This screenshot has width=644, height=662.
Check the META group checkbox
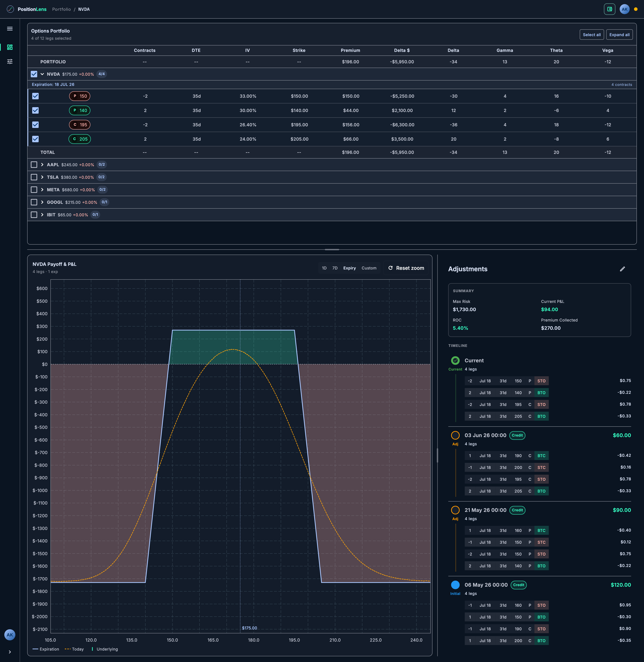34,190
